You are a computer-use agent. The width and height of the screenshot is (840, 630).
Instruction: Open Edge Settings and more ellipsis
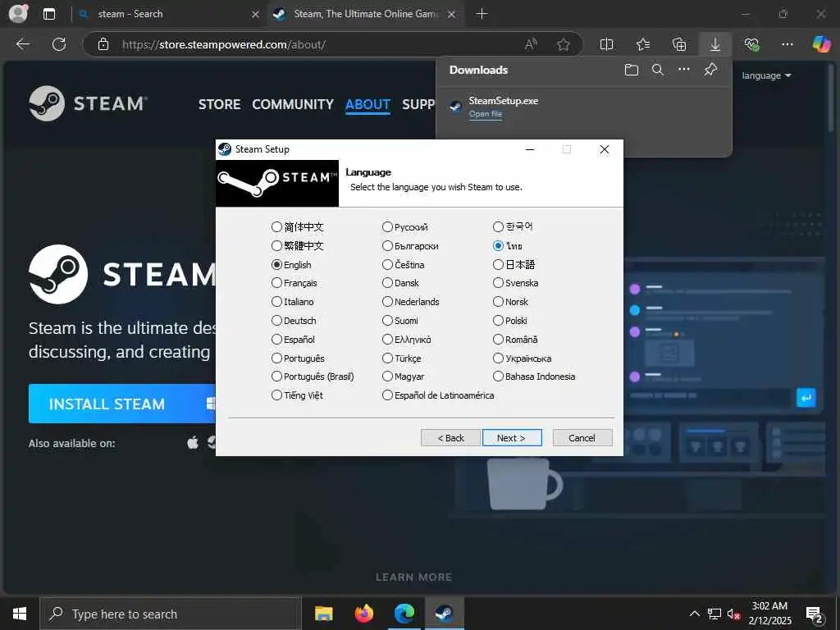(x=787, y=44)
